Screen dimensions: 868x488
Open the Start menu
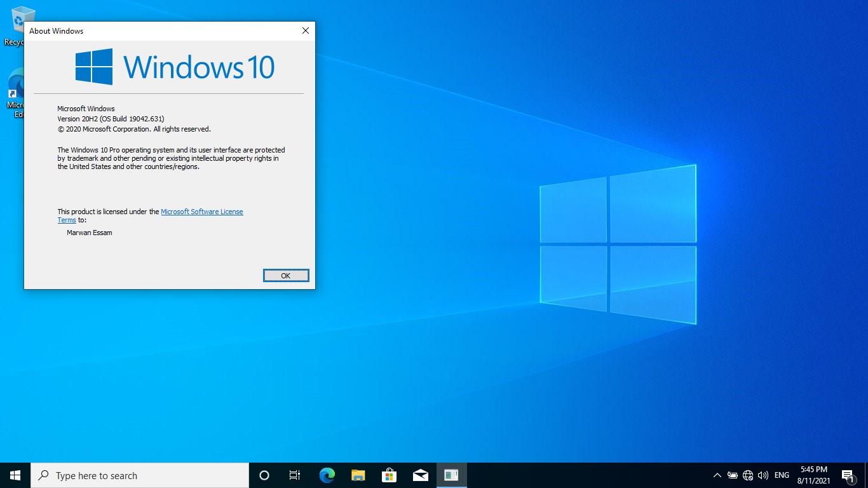coord(15,475)
